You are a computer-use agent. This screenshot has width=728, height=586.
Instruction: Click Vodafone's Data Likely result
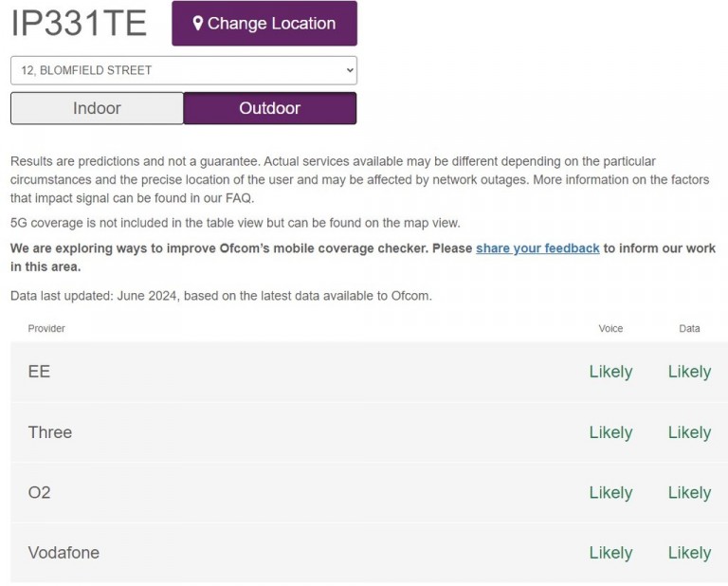(x=689, y=553)
